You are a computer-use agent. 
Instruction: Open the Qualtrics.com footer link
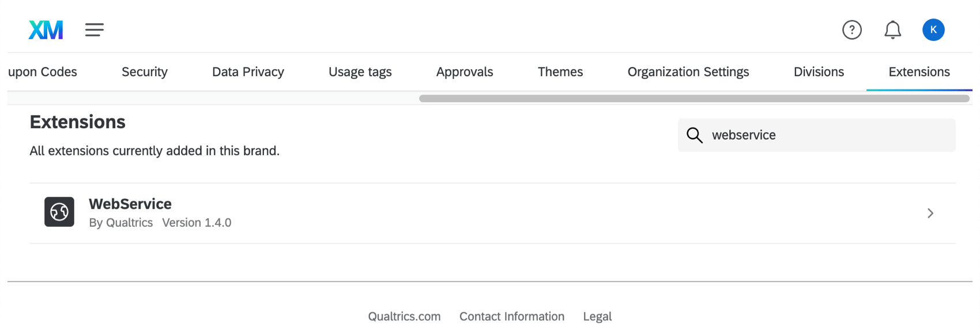coord(404,316)
